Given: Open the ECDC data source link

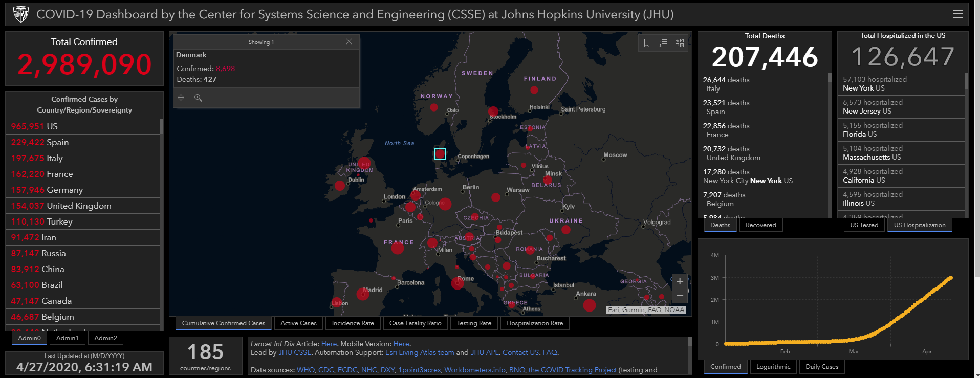Looking at the screenshot, I should (x=347, y=370).
